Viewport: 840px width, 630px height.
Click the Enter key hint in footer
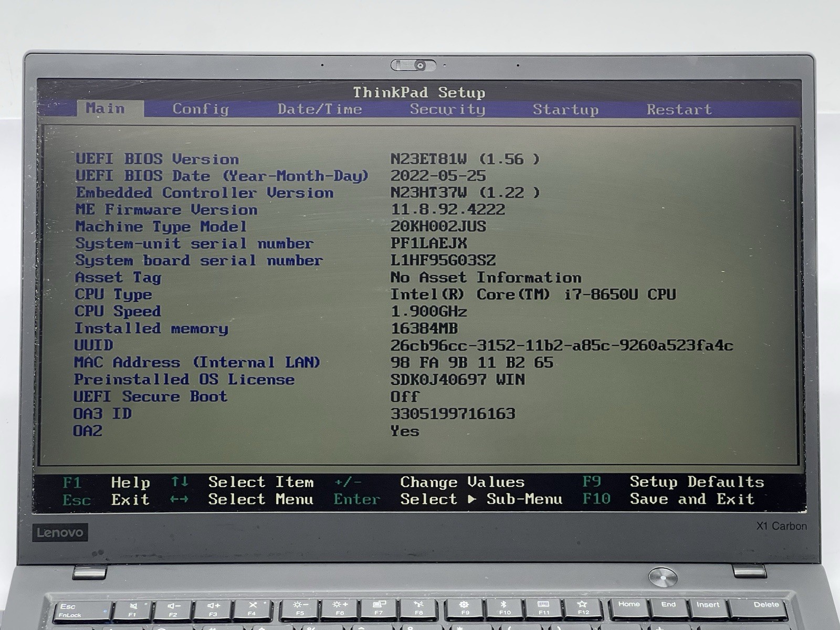(356, 499)
